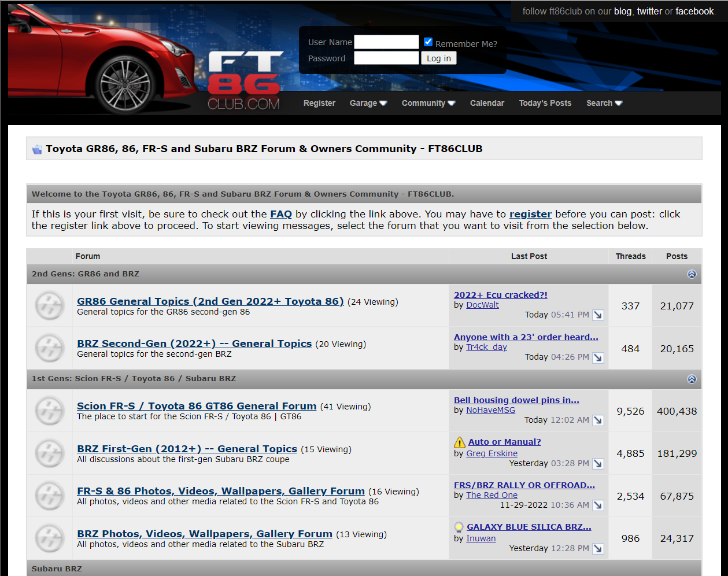Open the Search dropdown

click(604, 103)
